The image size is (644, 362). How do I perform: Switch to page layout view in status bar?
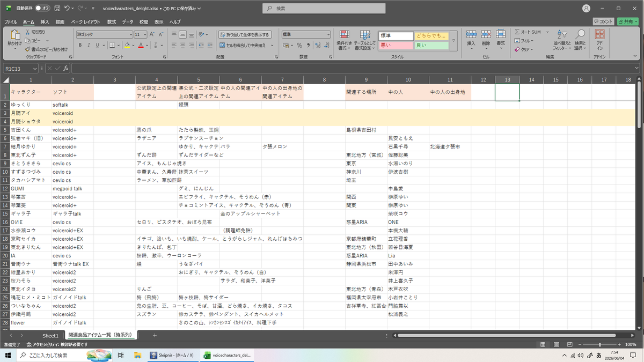(x=557, y=344)
